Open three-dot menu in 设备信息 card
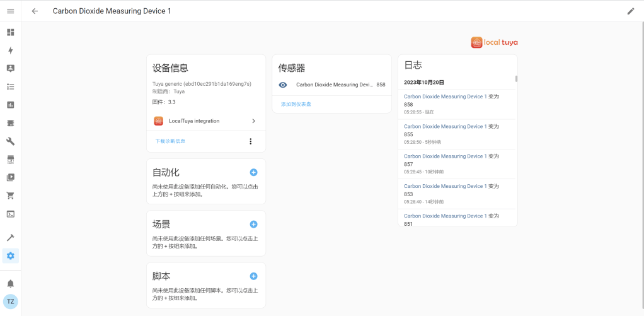 click(250, 141)
